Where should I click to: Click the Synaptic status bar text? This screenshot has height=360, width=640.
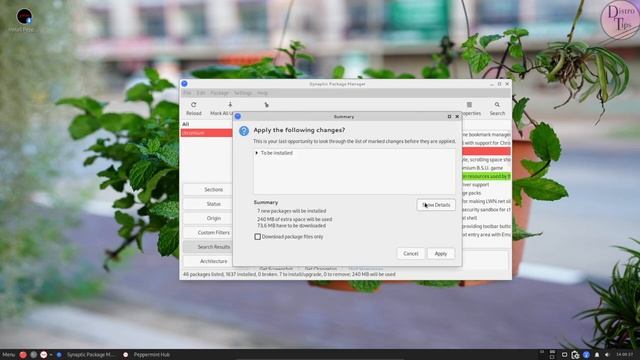coord(289,274)
